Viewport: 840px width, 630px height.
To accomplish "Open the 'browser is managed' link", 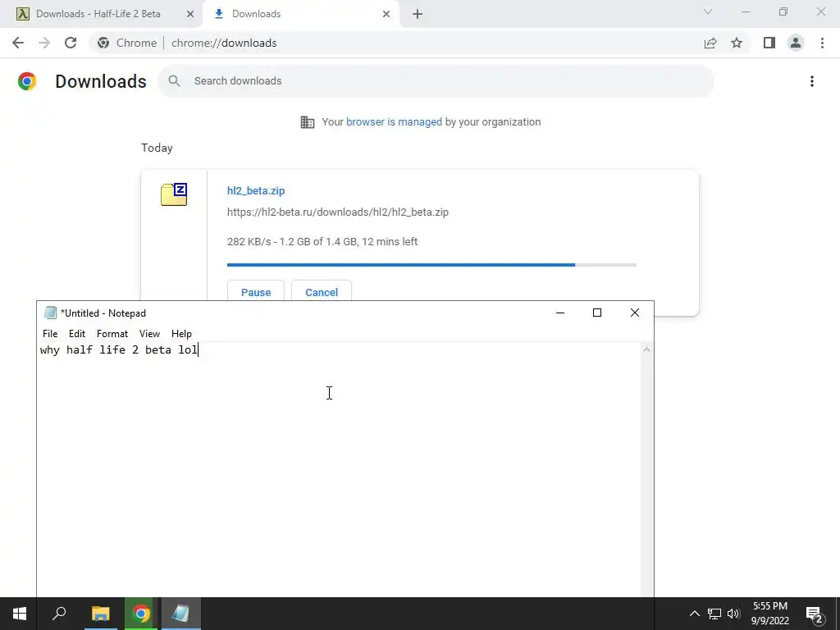I will coord(394,122).
